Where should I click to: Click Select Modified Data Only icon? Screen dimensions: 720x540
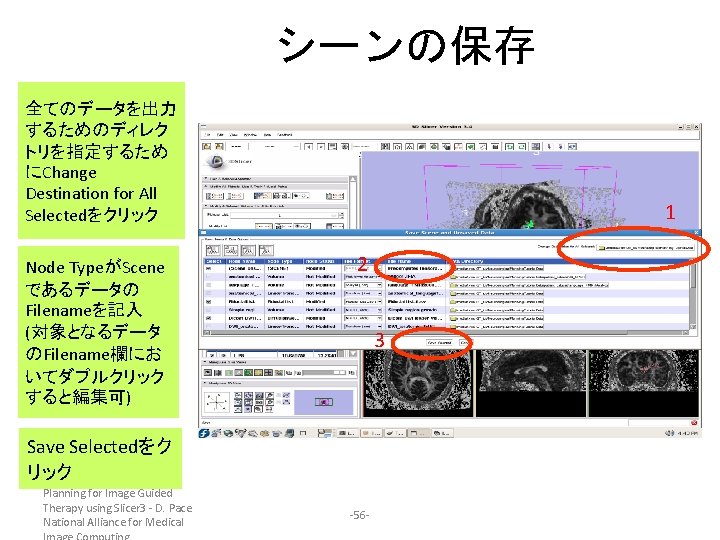[266, 250]
